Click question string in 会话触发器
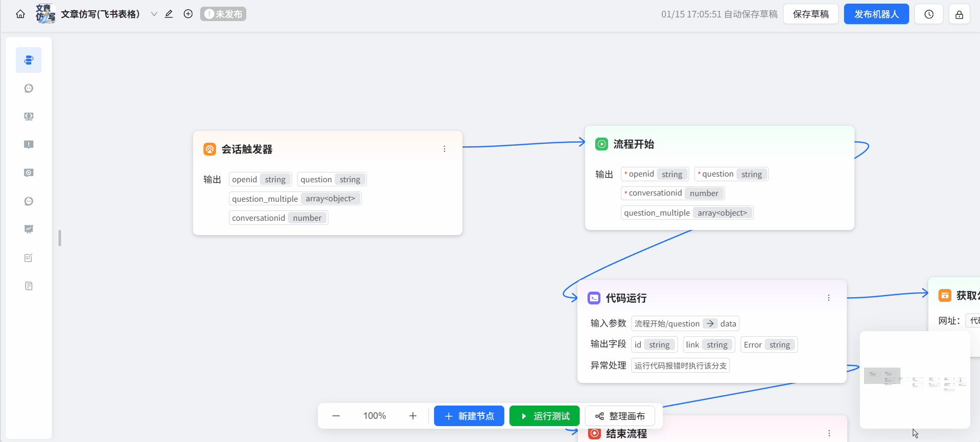This screenshot has height=442, width=980. coord(332,179)
